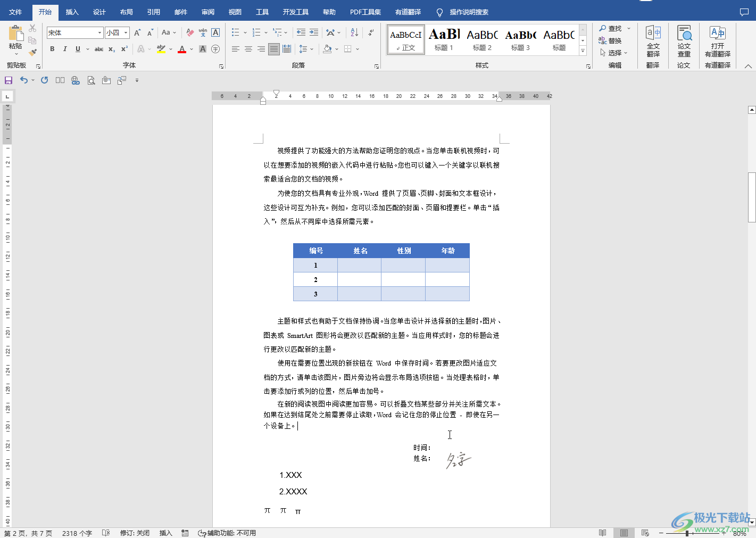756x538 pixels.
Task: Open the font size dropdown (小四)
Action: click(126, 33)
